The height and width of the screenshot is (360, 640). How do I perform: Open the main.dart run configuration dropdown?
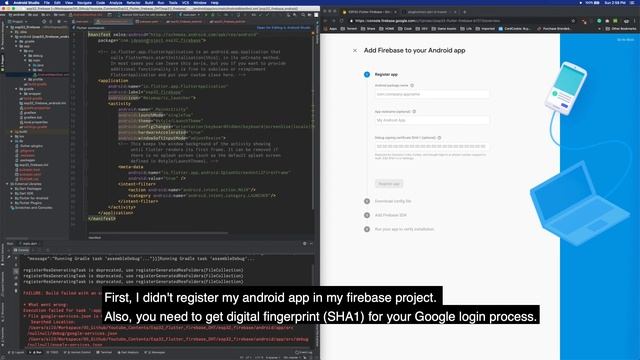(x=190, y=15)
